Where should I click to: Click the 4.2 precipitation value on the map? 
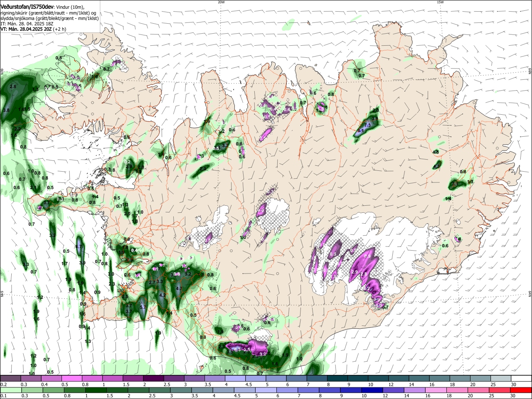click(x=163, y=295)
